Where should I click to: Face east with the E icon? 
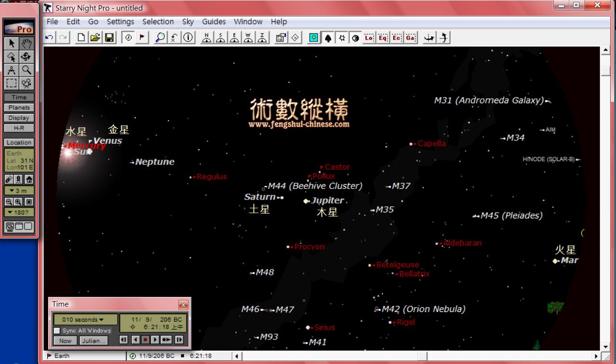click(x=234, y=38)
